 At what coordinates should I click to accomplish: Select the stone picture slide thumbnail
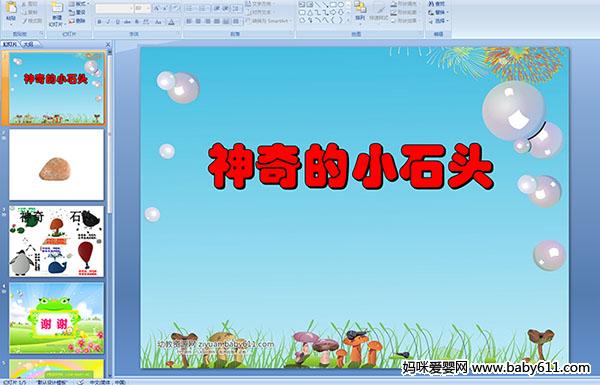[56, 165]
